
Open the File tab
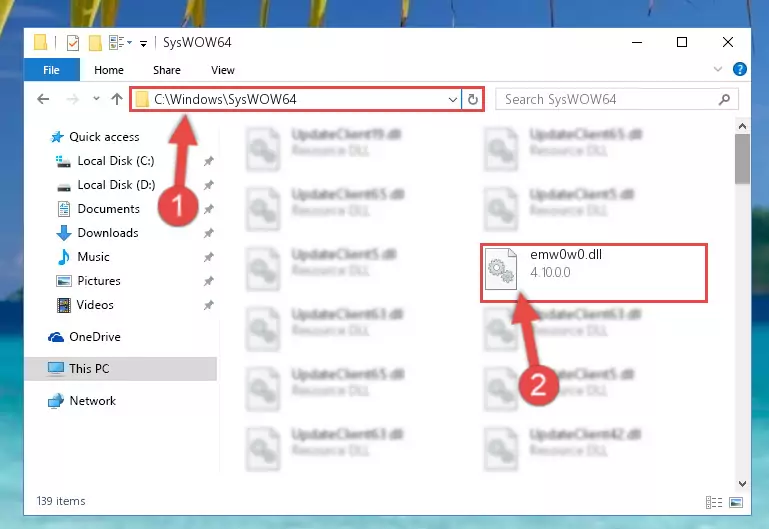(51, 70)
